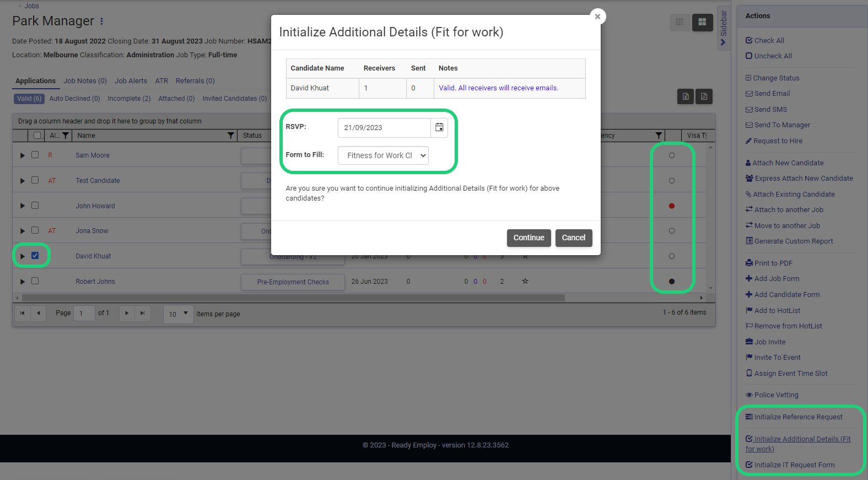
Task: Open Robert Johns candidate profile
Action: [x=95, y=282]
